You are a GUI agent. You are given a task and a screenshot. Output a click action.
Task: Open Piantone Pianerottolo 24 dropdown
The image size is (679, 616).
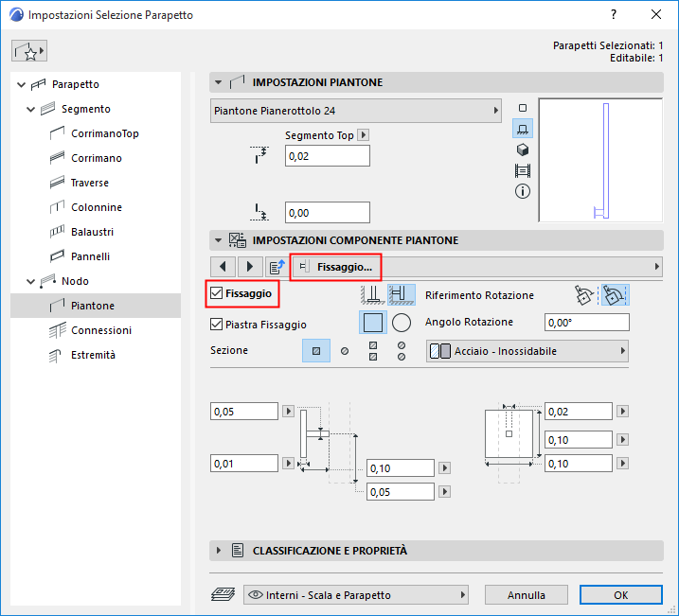coord(356,111)
